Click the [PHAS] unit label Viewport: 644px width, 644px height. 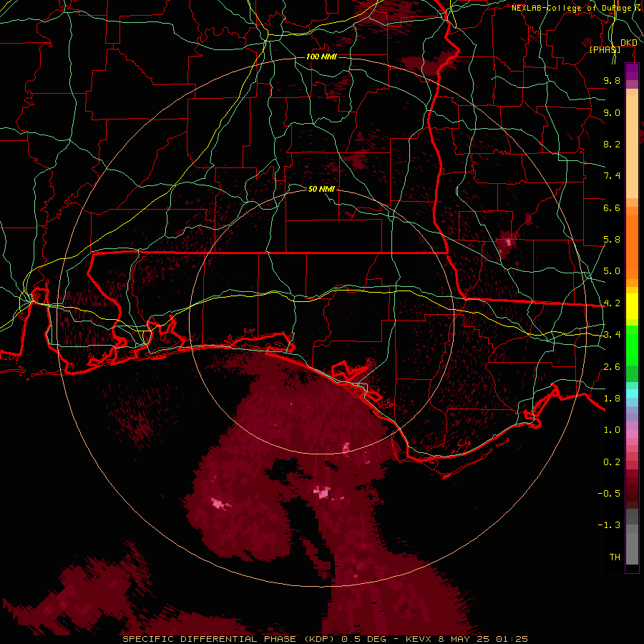tap(605, 49)
